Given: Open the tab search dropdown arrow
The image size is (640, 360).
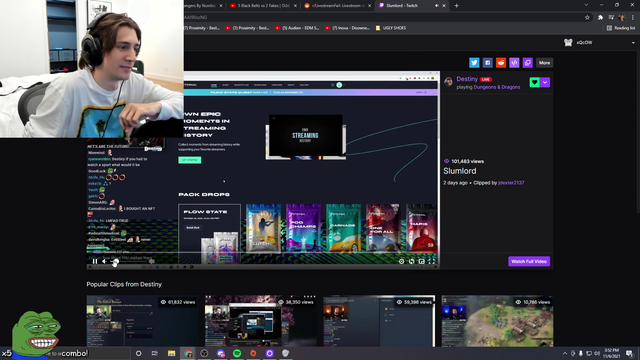Looking at the screenshot, I should [586, 5].
